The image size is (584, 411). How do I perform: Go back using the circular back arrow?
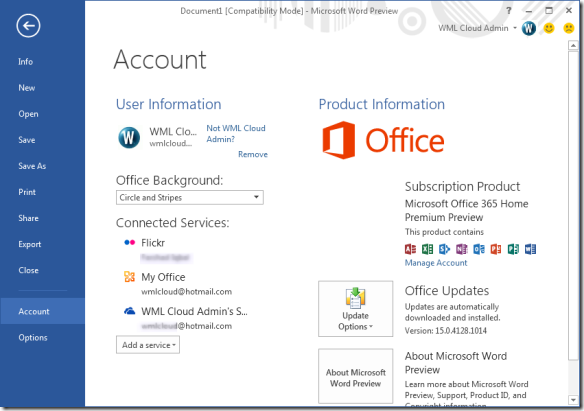click(x=28, y=26)
